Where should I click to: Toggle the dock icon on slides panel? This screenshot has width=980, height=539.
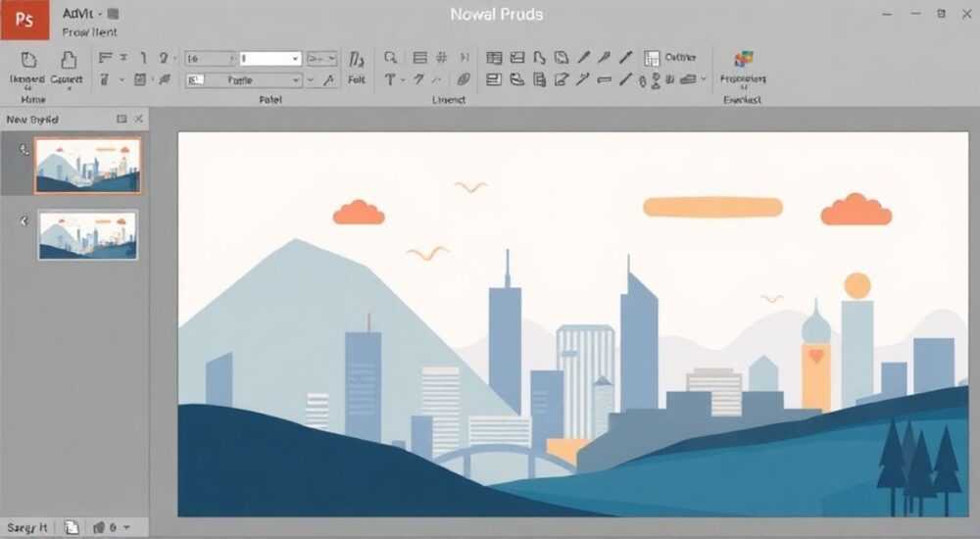tap(122, 119)
